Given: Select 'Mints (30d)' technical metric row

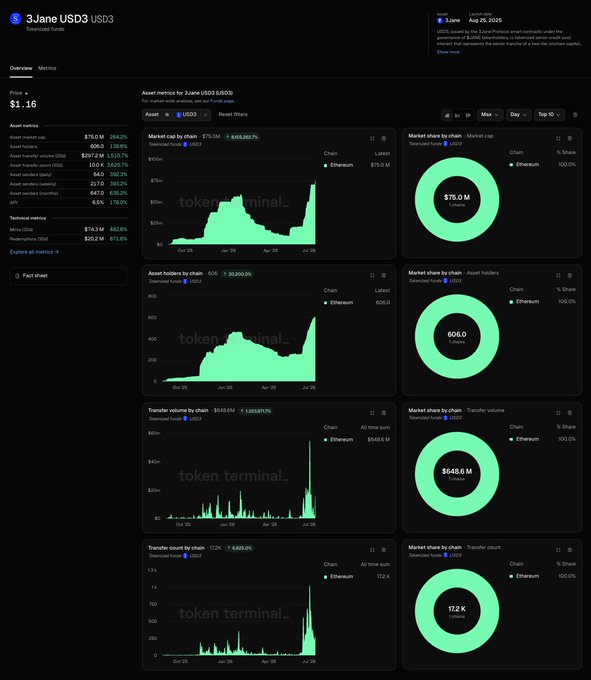Looking at the screenshot, I should 69,229.
